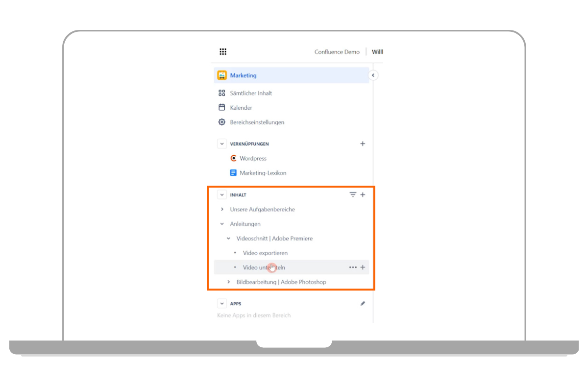Screen dimensions: 588x387
Task: Collapse Videoschnitt | Adobe Premiere node
Action: click(228, 239)
